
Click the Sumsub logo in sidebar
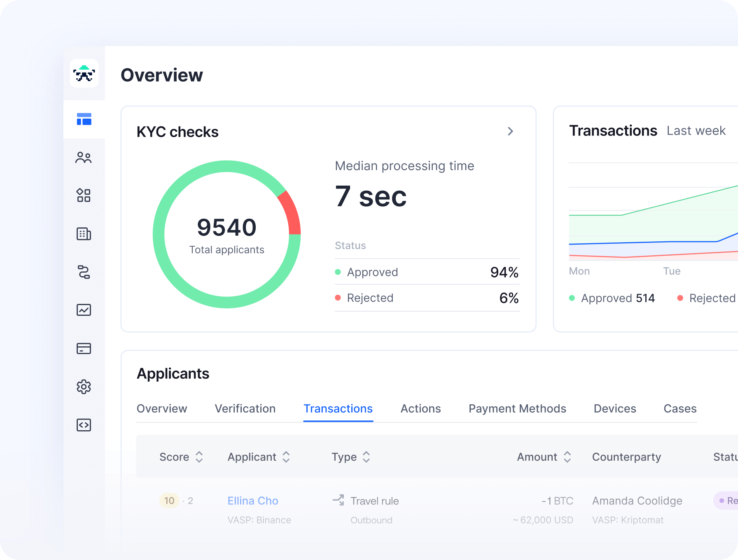click(84, 73)
